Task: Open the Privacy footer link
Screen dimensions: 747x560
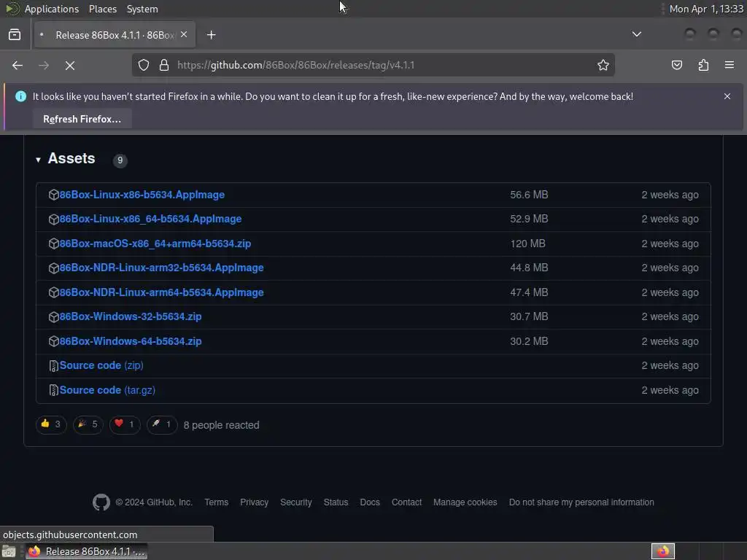Action: tap(254, 502)
